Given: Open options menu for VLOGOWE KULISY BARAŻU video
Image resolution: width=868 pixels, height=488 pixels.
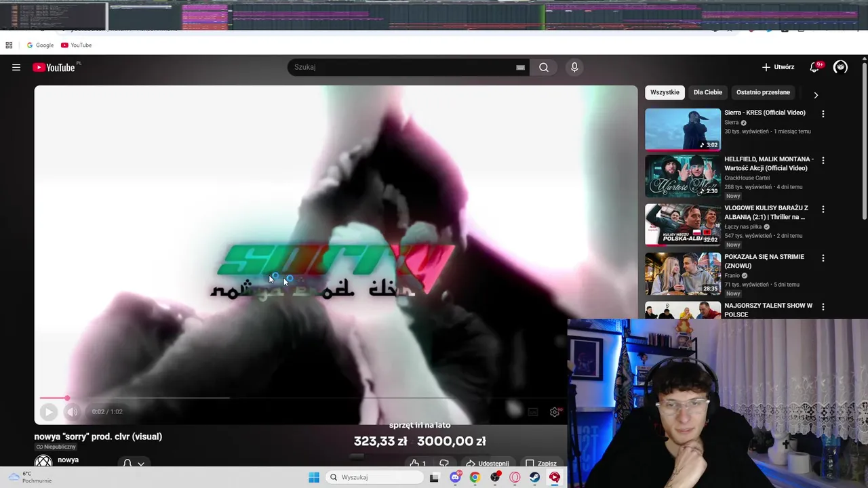Looking at the screenshot, I should [823, 209].
